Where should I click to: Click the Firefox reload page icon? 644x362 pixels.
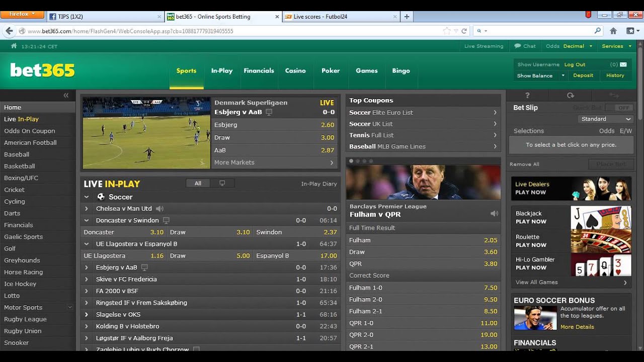pyautogui.click(x=464, y=31)
